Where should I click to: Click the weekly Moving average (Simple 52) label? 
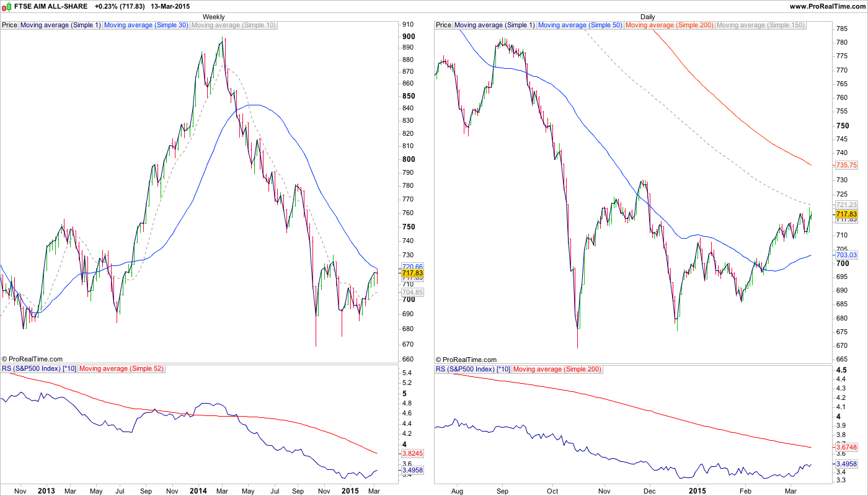(122, 369)
